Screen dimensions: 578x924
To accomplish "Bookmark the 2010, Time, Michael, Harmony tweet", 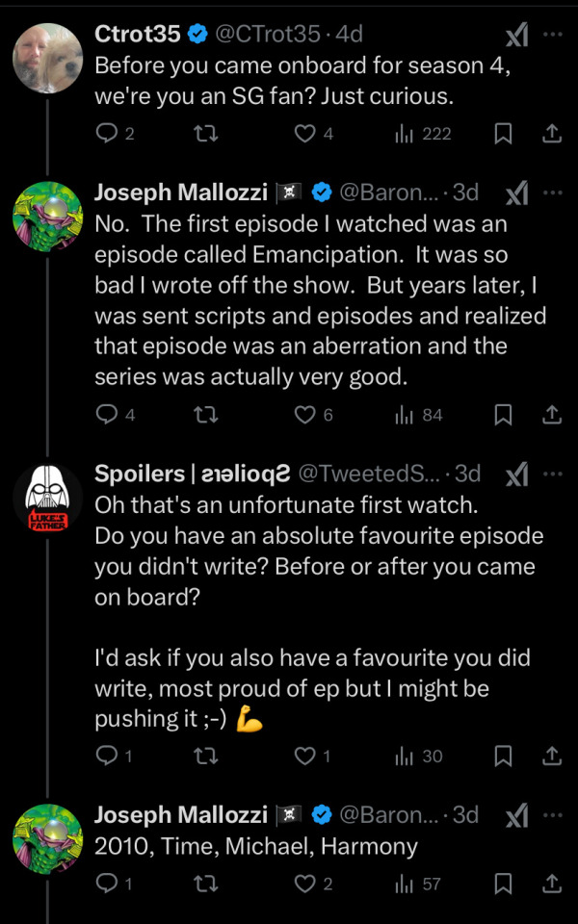I will 502,883.
